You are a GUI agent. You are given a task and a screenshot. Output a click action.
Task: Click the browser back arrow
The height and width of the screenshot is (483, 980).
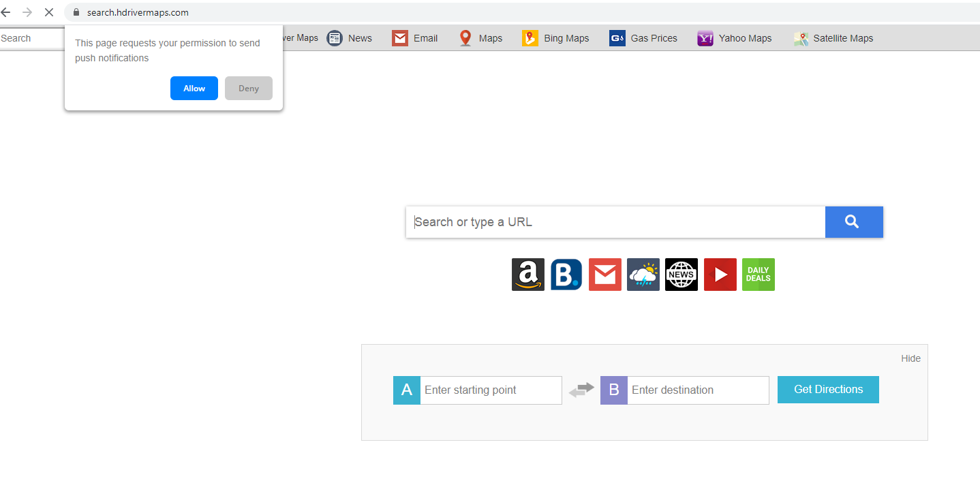coord(5,12)
